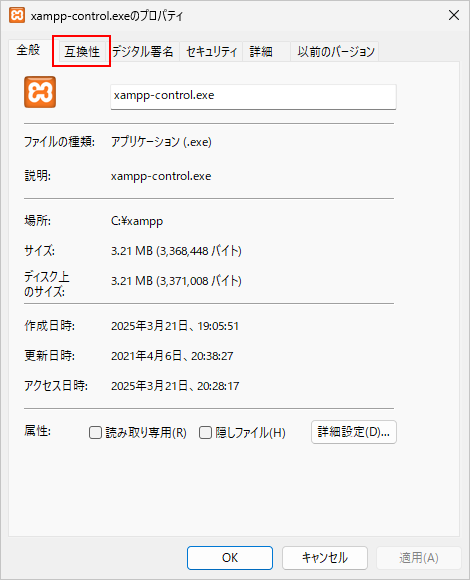The height and width of the screenshot is (580, 470).
Task: Click the creation date 2025年3月21日、19:05:51
Action: [175, 326]
